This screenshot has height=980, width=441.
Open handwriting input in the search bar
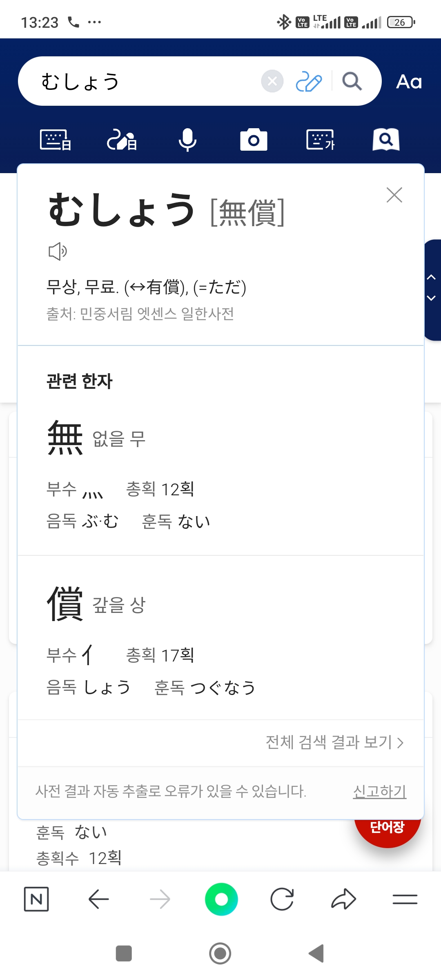[309, 81]
